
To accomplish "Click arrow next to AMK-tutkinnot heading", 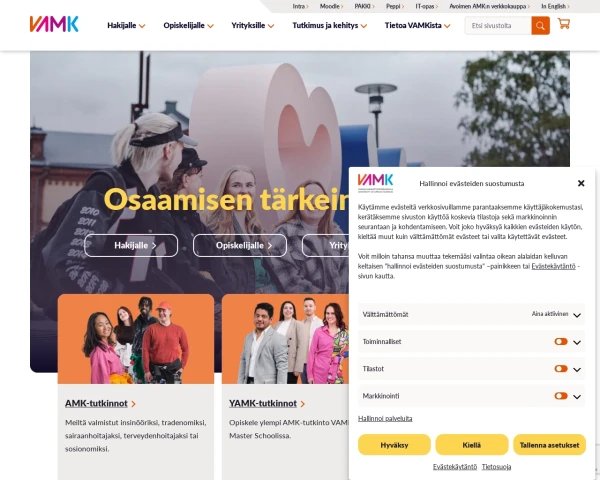I will 134,404.
